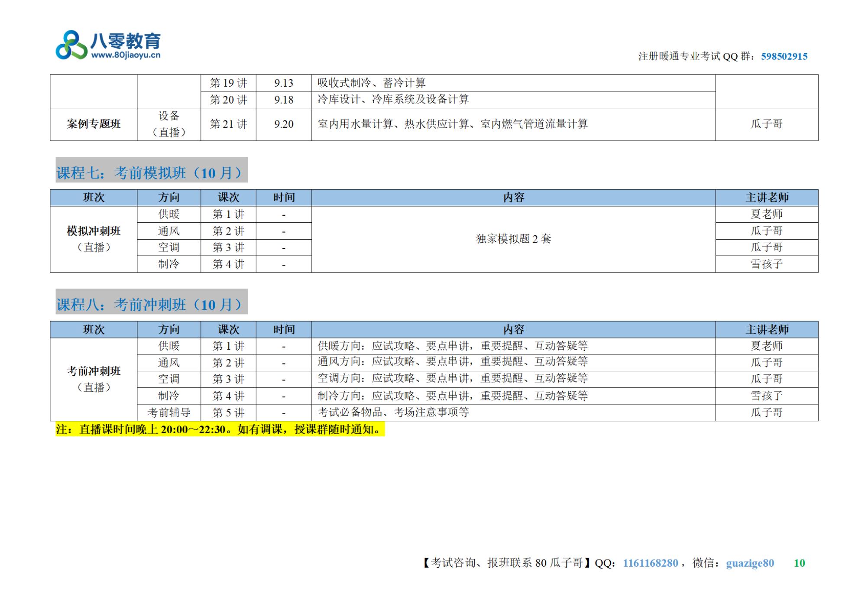Click page number 10 in footer
The height and width of the screenshot is (614, 868).
799,563
